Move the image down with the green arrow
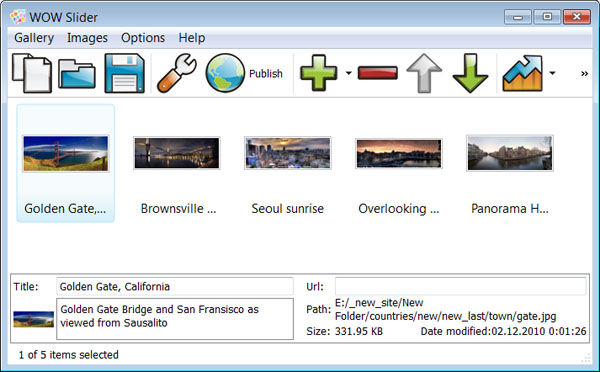The height and width of the screenshot is (372, 600). click(470, 73)
